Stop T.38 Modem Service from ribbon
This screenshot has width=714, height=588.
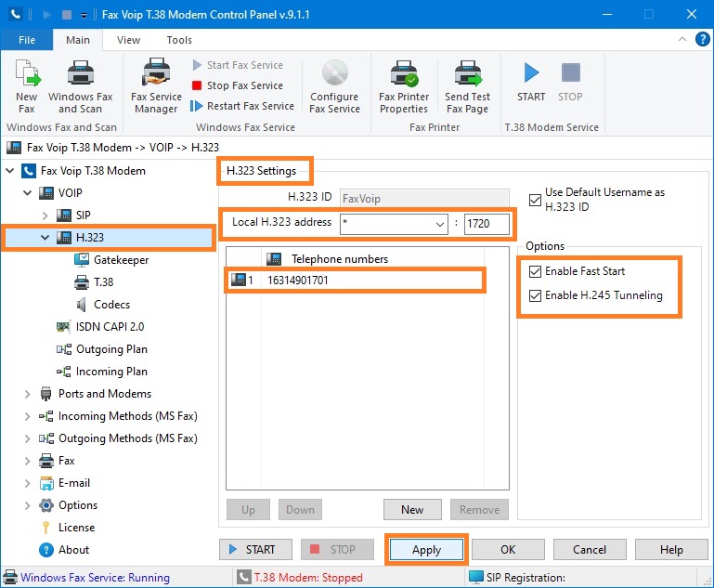570,82
